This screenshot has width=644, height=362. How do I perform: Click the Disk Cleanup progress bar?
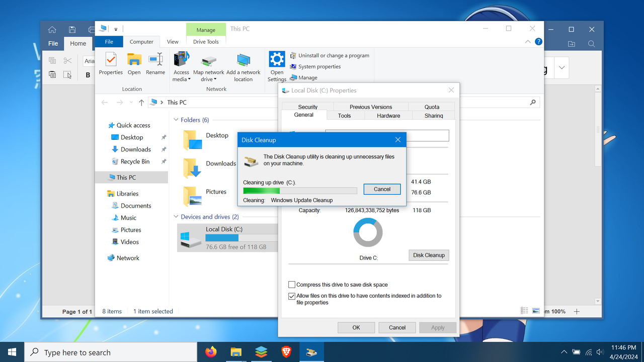point(300,191)
